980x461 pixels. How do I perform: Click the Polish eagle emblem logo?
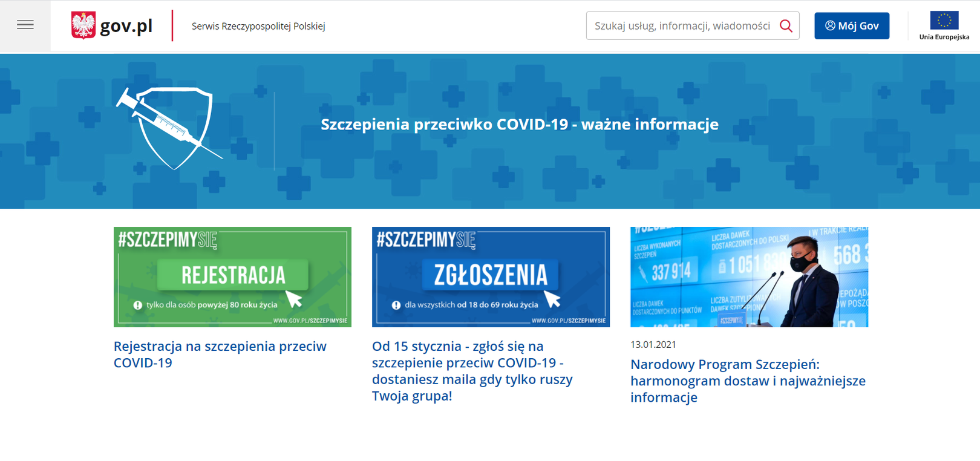point(83,25)
